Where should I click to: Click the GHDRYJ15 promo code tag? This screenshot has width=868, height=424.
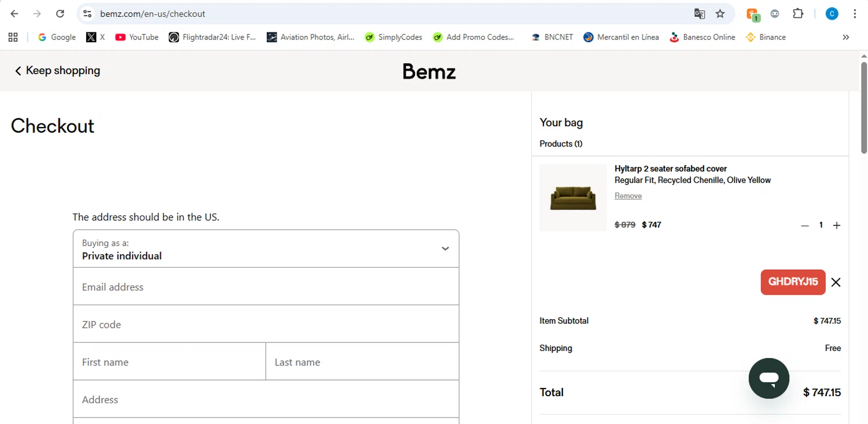click(793, 282)
